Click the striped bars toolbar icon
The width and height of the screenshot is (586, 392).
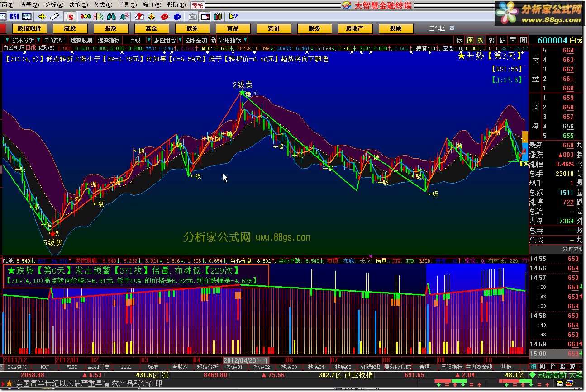pyautogui.click(x=98, y=17)
